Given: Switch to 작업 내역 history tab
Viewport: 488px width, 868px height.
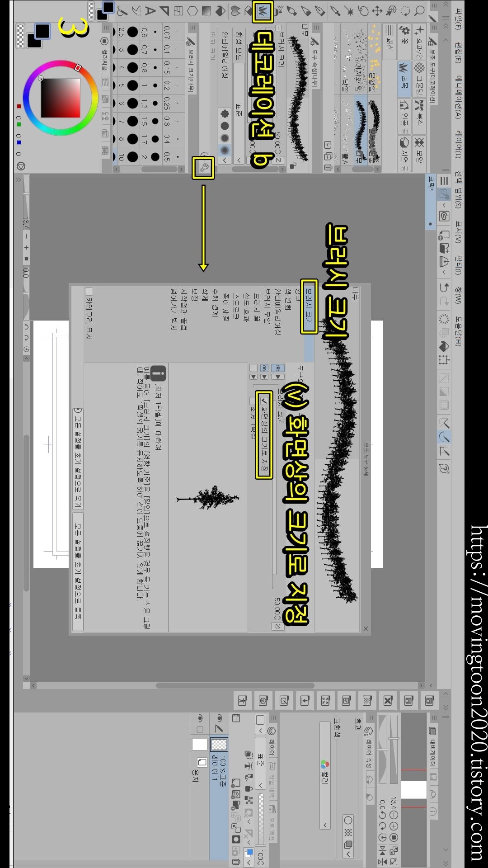Looking at the screenshot, I should click(272, 779).
